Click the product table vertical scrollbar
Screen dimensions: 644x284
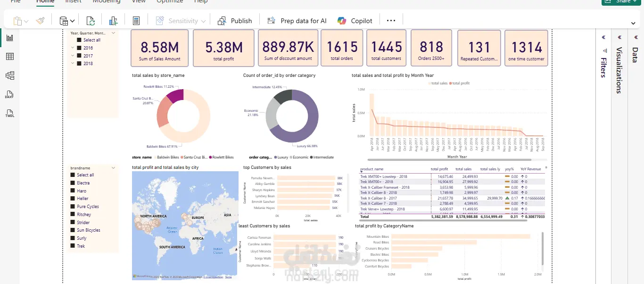[x=546, y=167]
